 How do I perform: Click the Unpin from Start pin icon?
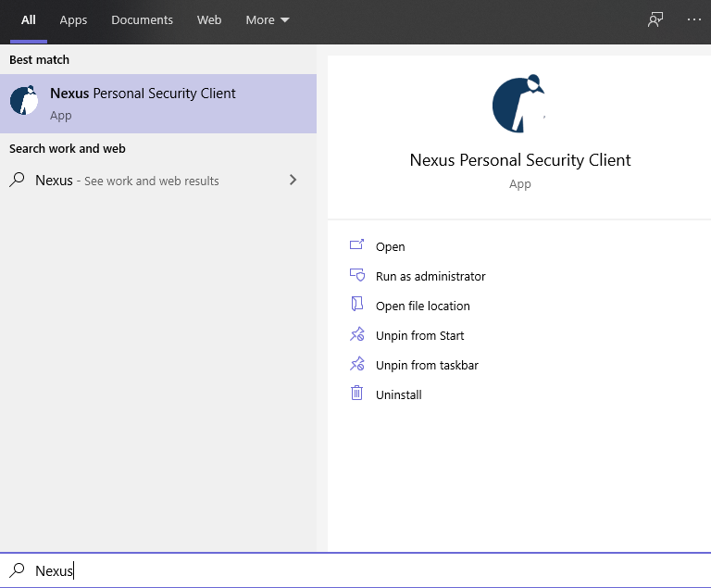click(357, 335)
